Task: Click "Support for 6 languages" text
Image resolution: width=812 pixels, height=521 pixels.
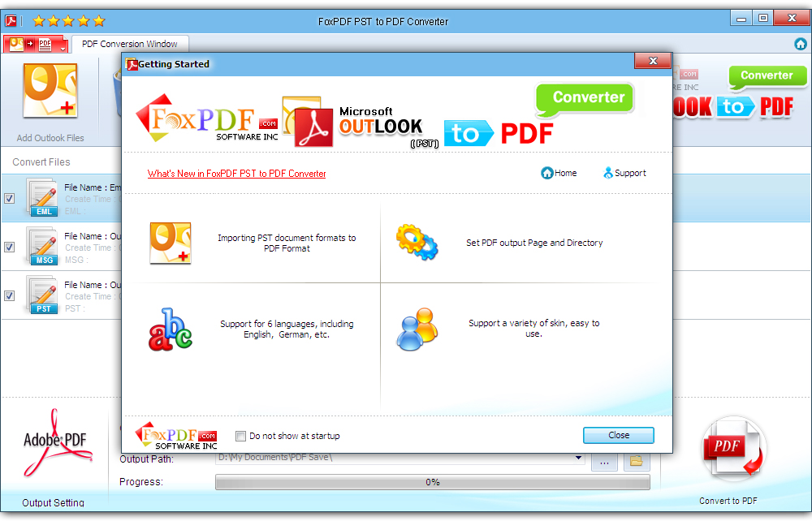Action: tap(287, 329)
